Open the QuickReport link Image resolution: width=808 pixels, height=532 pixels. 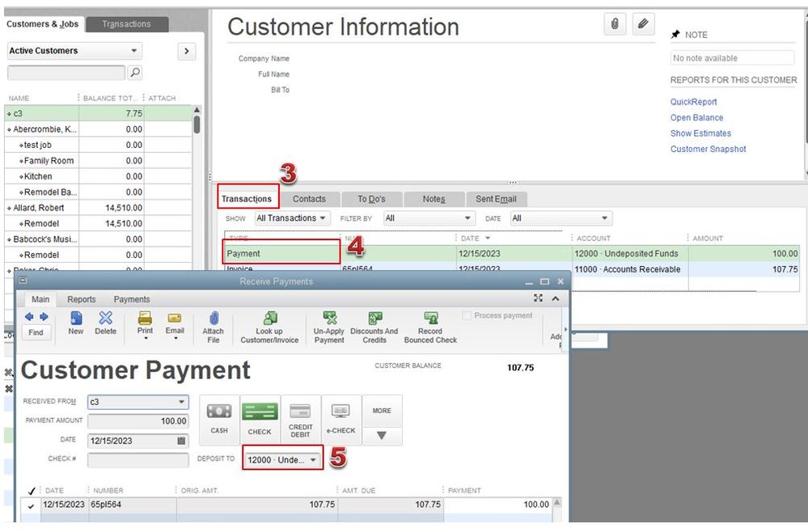(x=694, y=102)
